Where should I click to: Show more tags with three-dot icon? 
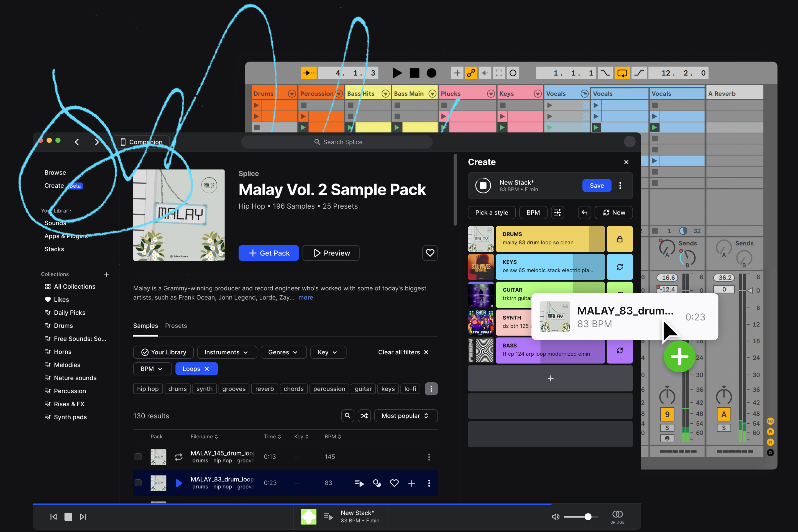click(x=431, y=389)
